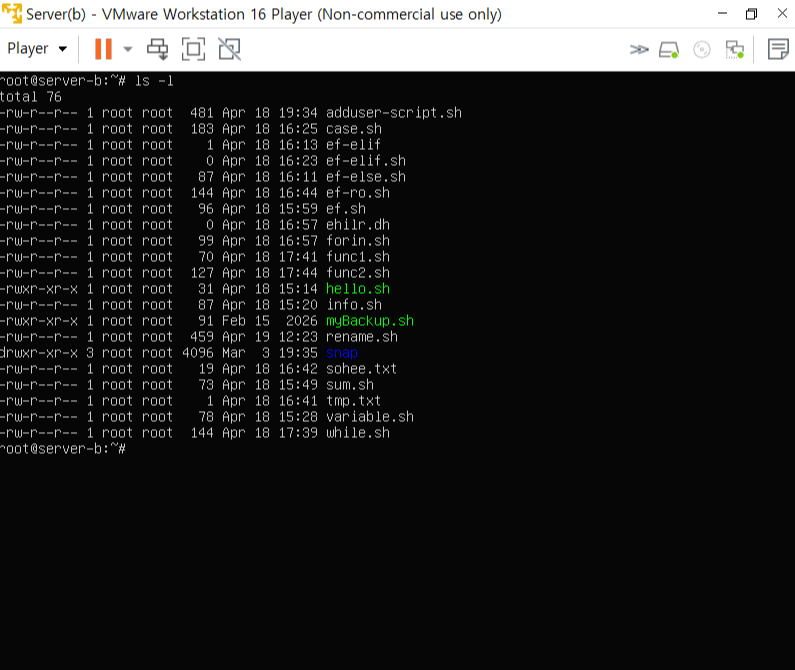795x670 pixels.
Task: Click the VMware logo in title bar
Action: click(x=12, y=13)
